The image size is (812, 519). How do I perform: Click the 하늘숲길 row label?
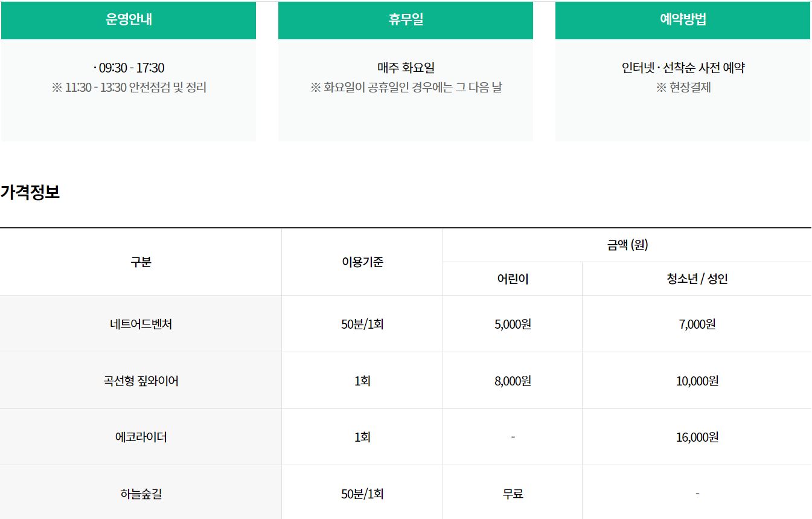pyautogui.click(x=141, y=494)
